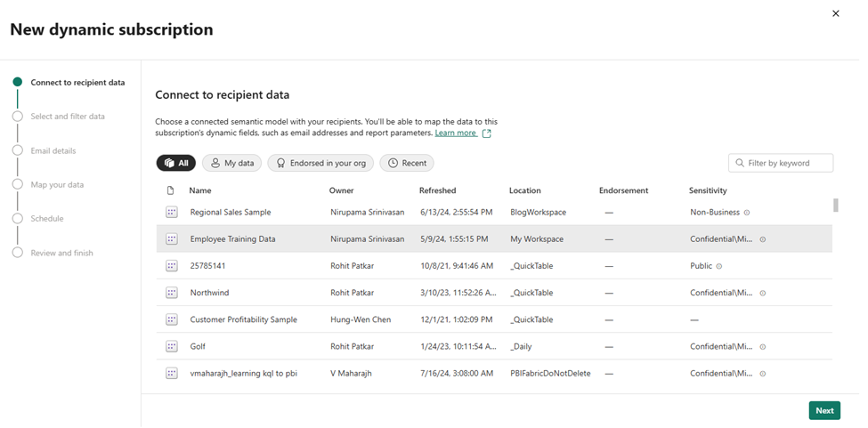The image size is (868, 428).
Task: Focus the Filter by keyword field
Action: pyautogui.click(x=781, y=163)
